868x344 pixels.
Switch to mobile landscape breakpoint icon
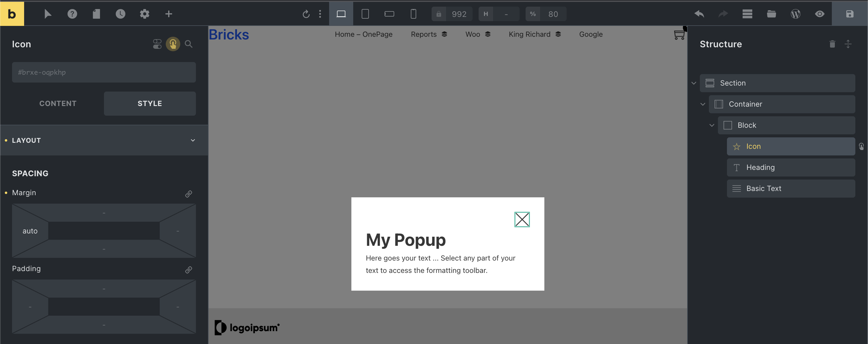[389, 14]
